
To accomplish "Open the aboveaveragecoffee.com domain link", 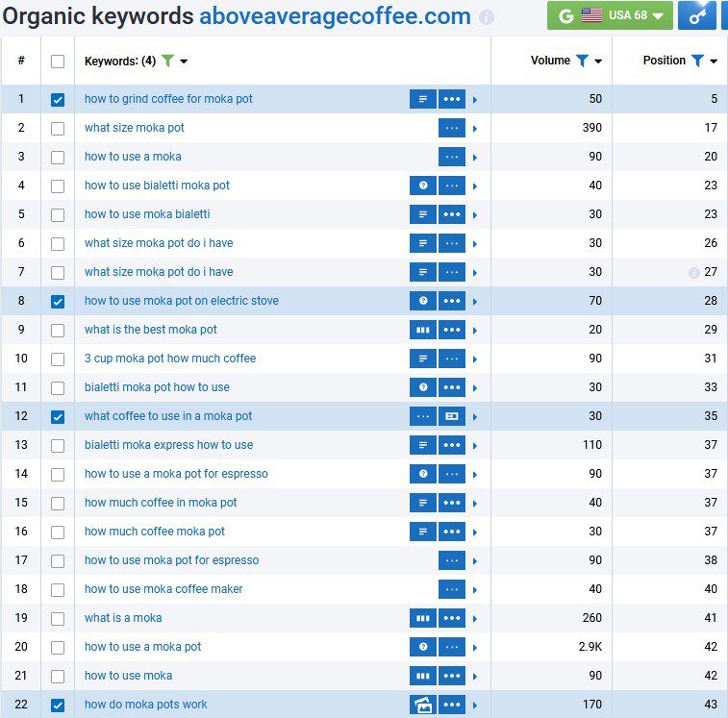I will 335,16.
